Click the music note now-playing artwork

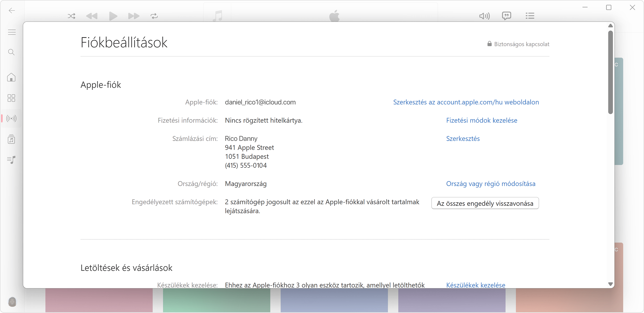(x=218, y=16)
